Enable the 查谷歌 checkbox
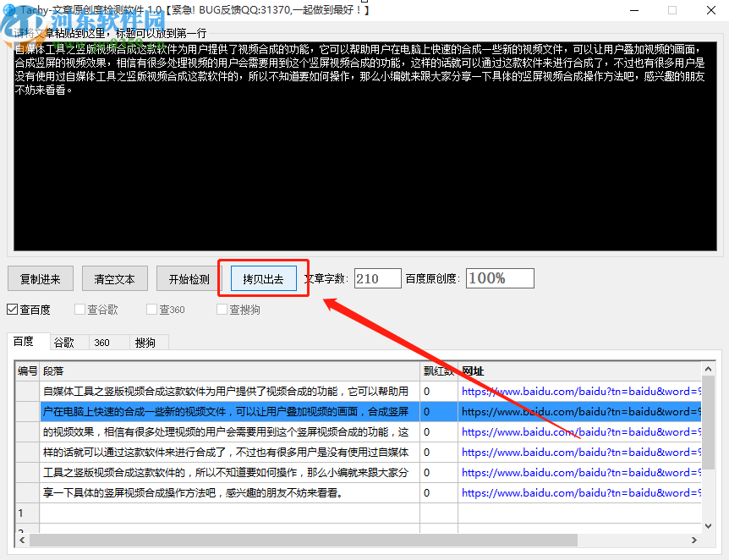This screenshot has height=560, width=729. click(x=79, y=310)
